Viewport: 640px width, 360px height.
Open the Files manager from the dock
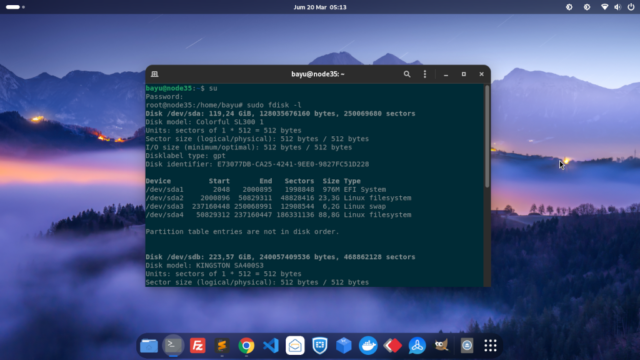(149, 346)
